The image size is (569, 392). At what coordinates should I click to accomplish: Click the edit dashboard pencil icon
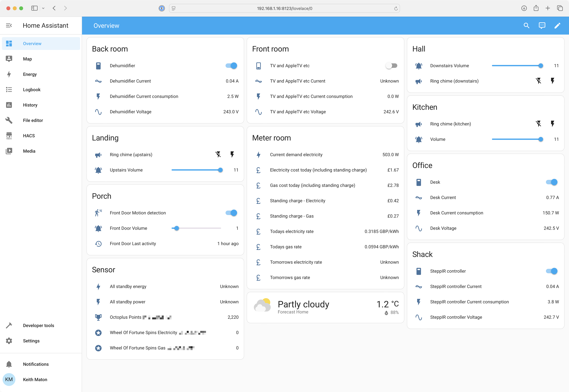tap(557, 26)
